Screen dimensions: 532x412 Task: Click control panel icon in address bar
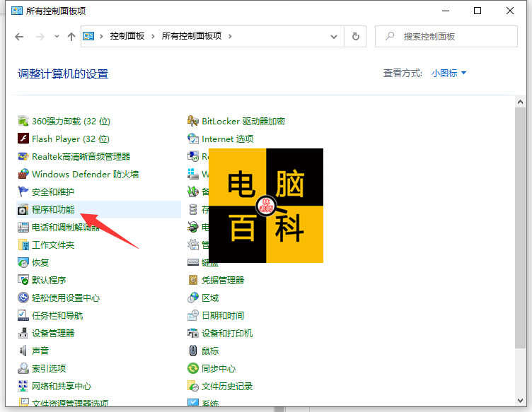[x=88, y=36]
